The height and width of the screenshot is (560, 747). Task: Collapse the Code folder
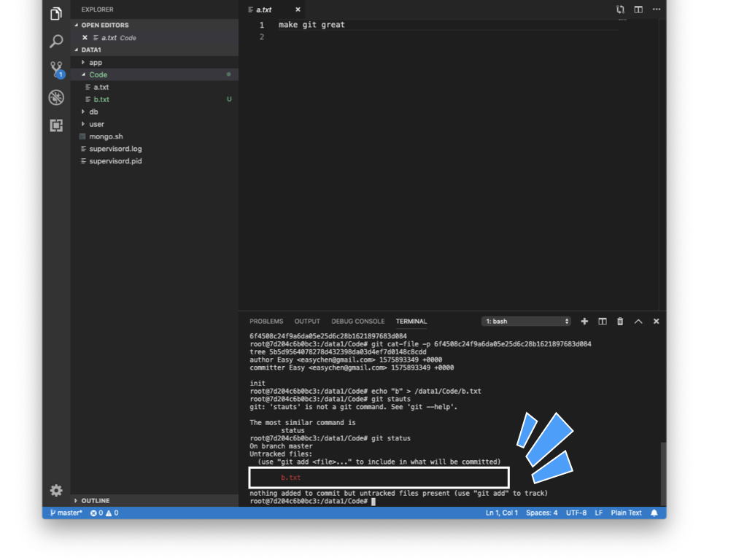(x=98, y=75)
